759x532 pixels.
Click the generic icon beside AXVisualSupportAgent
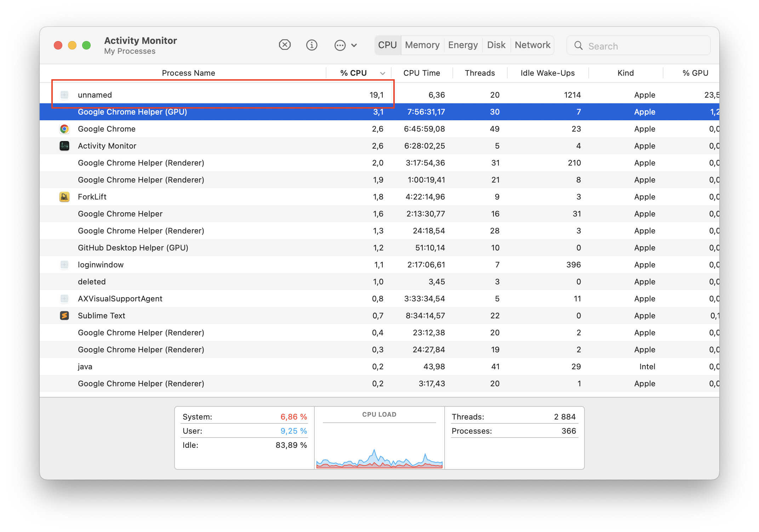pyautogui.click(x=64, y=299)
